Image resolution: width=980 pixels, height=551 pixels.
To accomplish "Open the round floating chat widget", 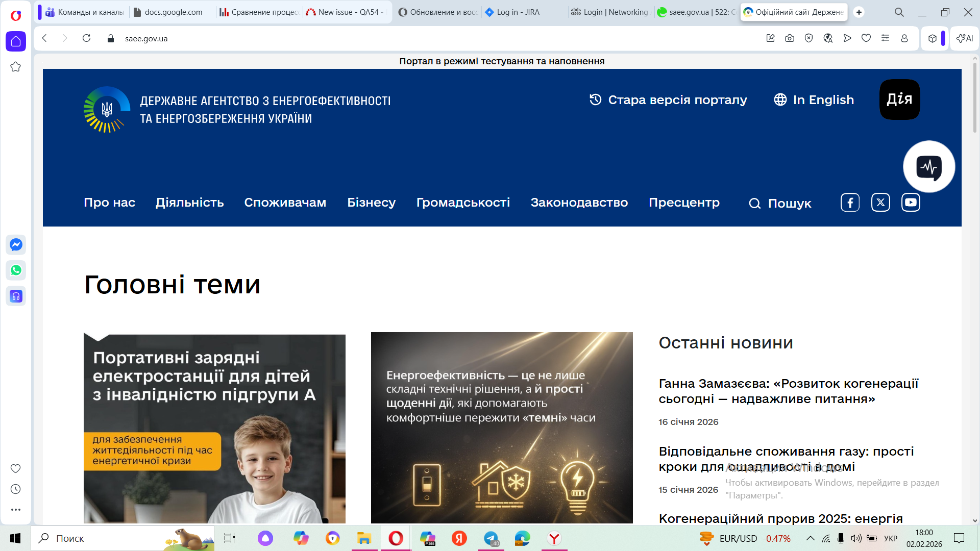I will pyautogui.click(x=929, y=167).
